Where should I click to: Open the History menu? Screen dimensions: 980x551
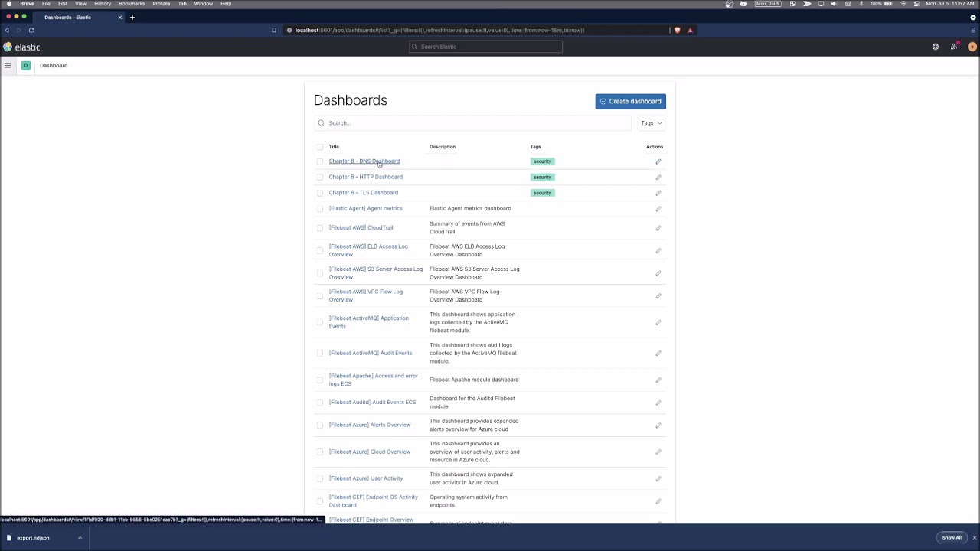(x=103, y=4)
